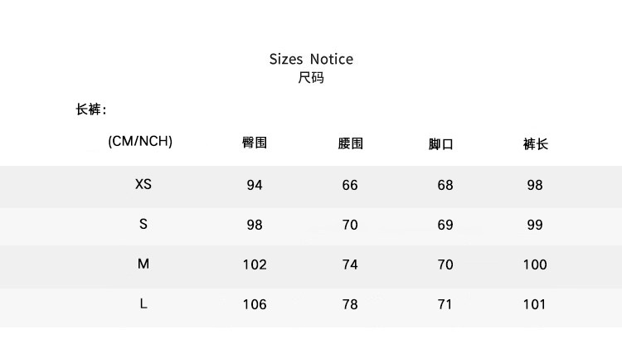Click the L pants length value 101

[535, 304]
